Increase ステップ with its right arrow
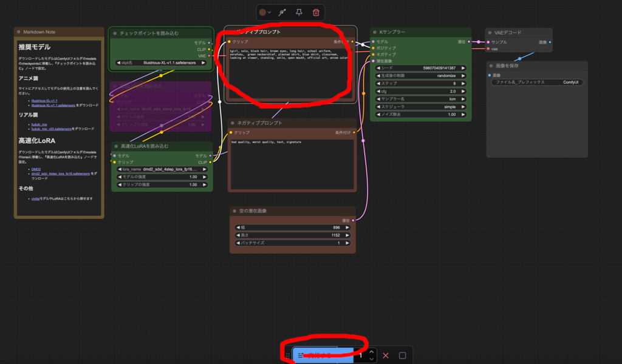This screenshot has height=364, width=622. [x=463, y=84]
